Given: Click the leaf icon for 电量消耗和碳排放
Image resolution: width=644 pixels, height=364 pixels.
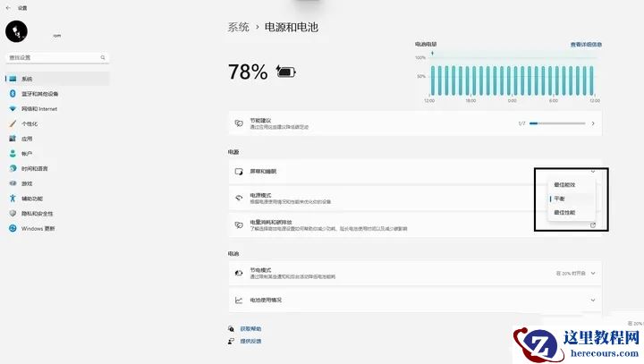Looking at the screenshot, I should click(x=239, y=224).
